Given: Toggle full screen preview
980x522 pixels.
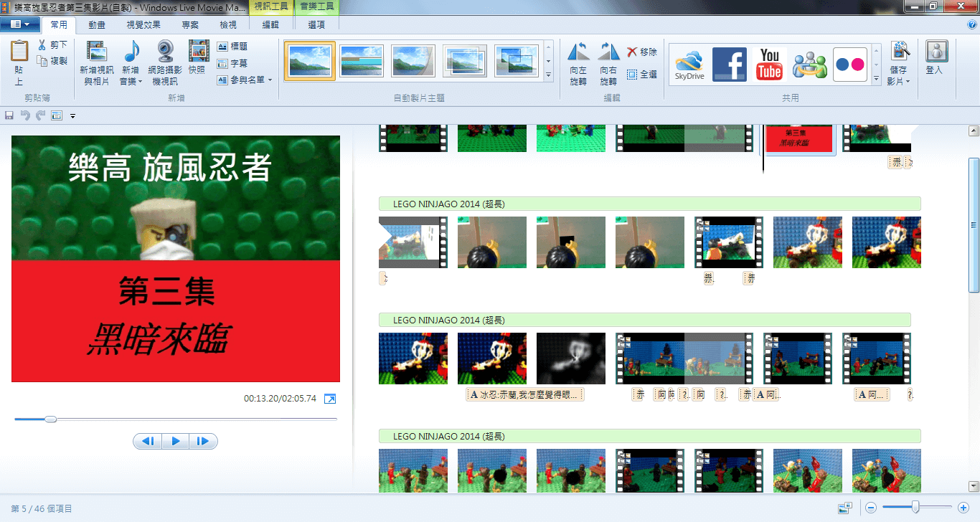Looking at the screenshot, I should coord(330,399).
